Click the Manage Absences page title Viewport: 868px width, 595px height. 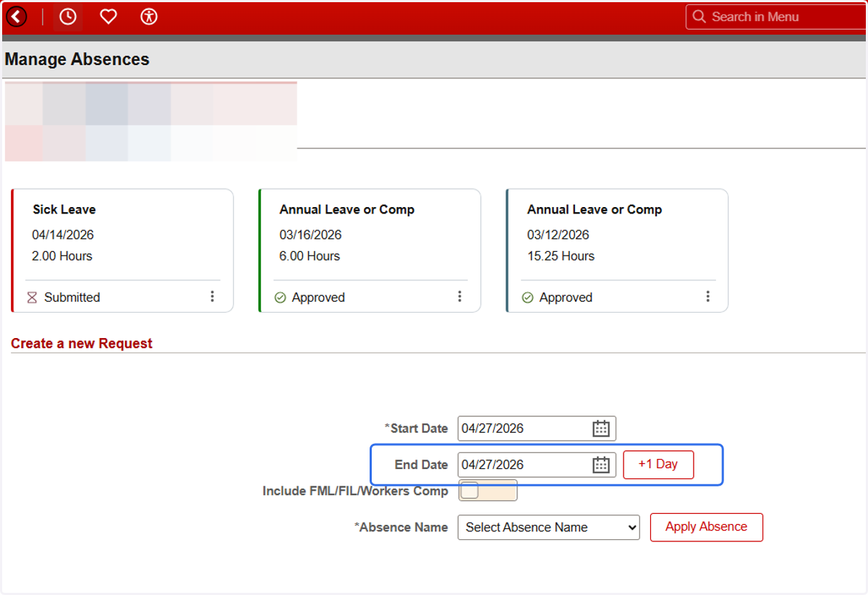point(77,59)
